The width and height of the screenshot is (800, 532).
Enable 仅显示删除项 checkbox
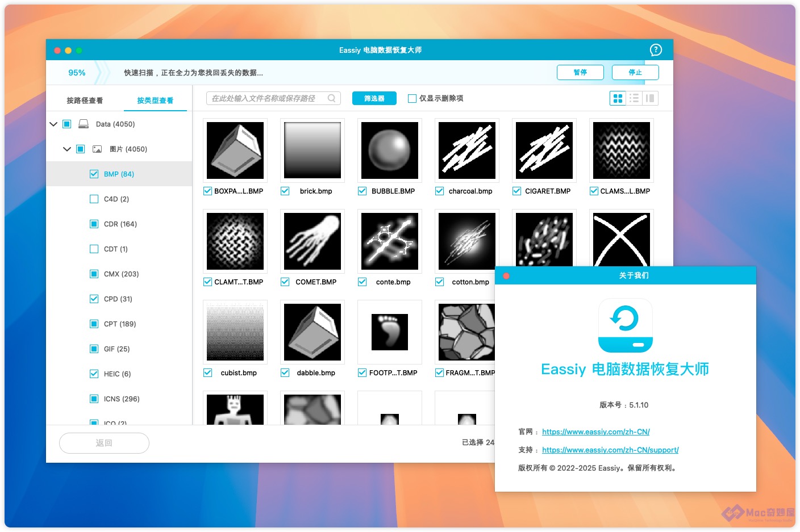click(413, 98)
